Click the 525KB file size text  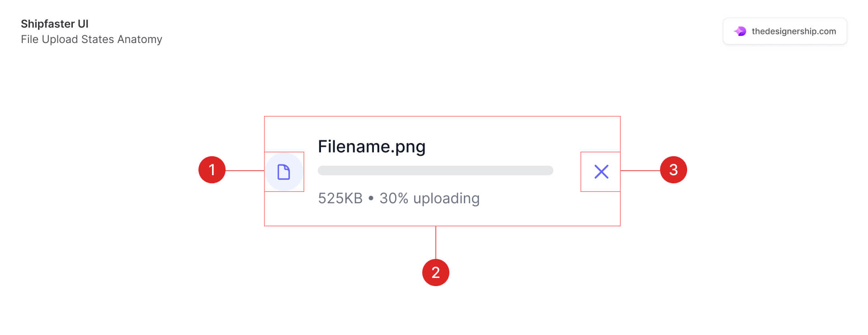point(340,198)
